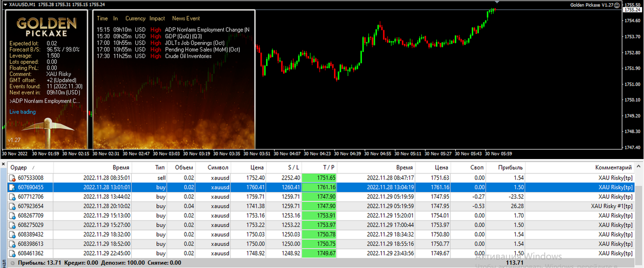Click ticket number 607712706

tap(30, 196)
